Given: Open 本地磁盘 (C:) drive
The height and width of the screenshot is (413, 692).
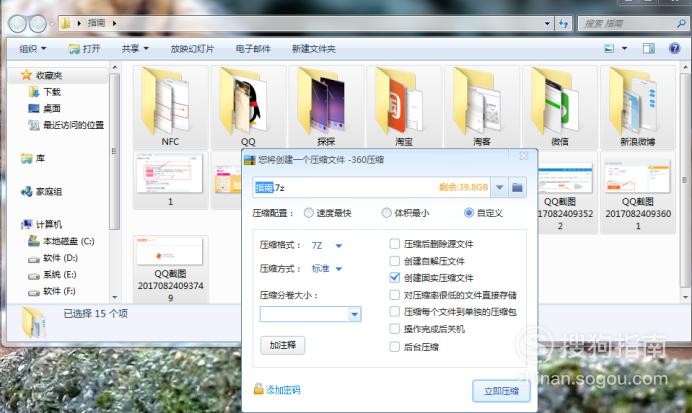Looking at the screenshot, I should (x=68, y=241).
